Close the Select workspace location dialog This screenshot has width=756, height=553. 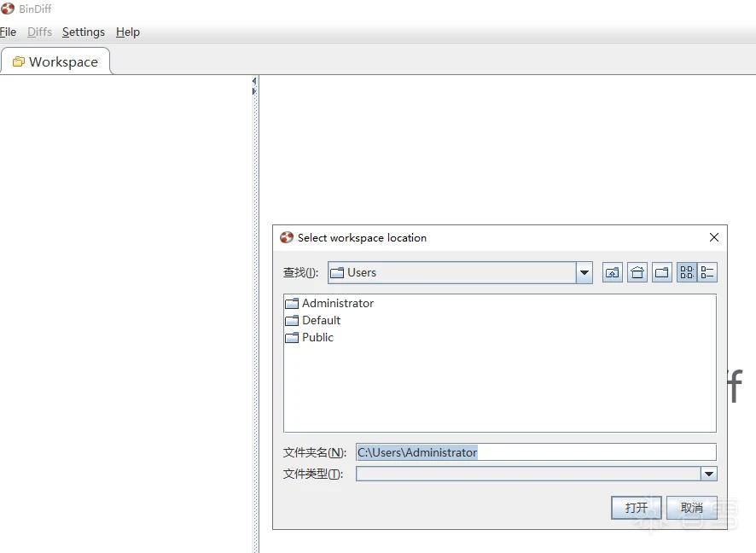pyautogui.click(x=714, y=237)
